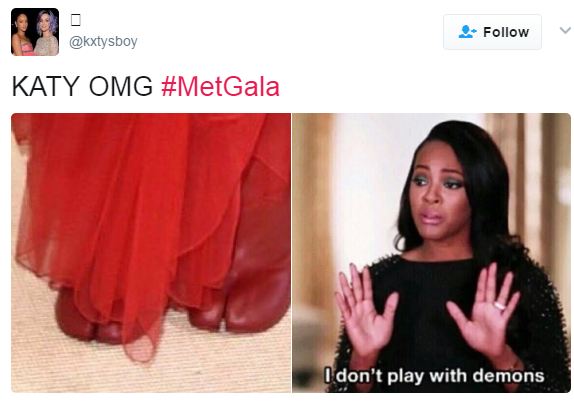
Task: Click the display name box glyph
Action: coord(75,20)
